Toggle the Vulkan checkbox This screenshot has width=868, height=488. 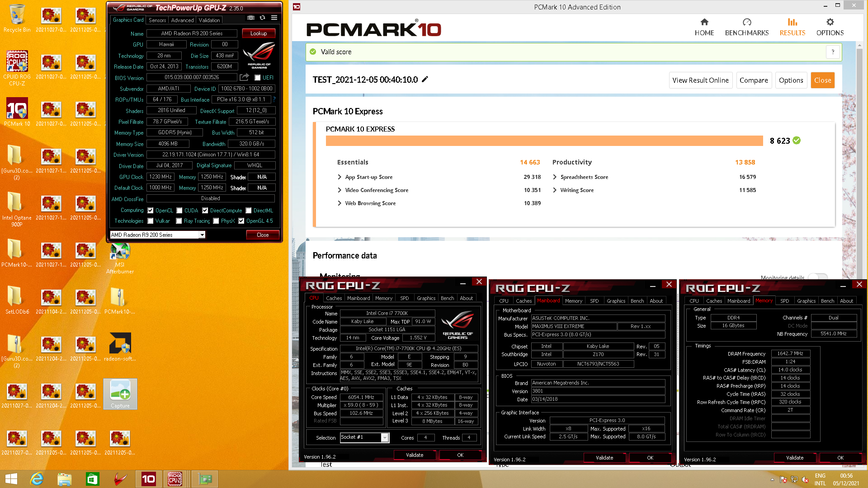[x=151, y=221]
